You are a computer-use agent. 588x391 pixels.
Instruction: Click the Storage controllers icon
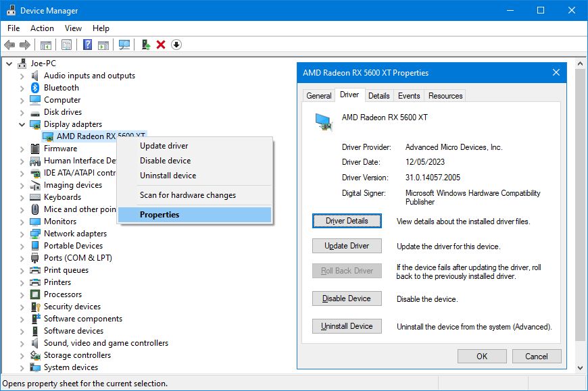[35, 355]
